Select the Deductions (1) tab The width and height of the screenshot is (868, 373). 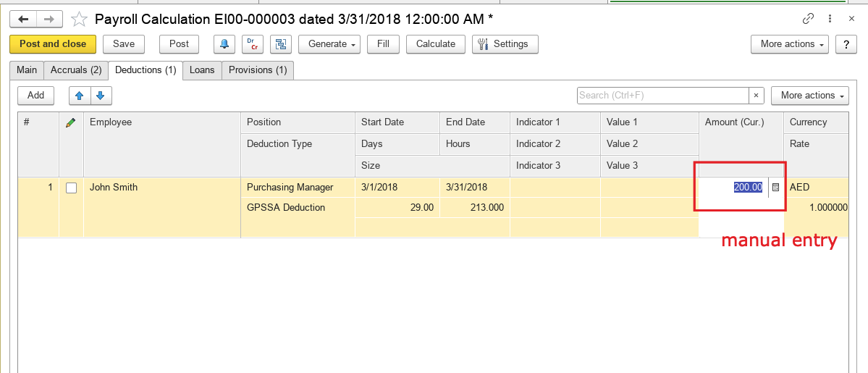(x=146, y=70)
